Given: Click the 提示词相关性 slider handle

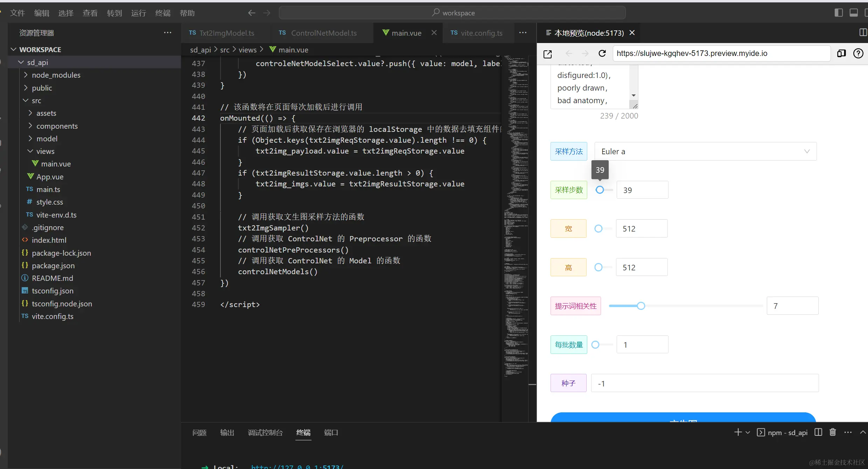Looking at the screenshot, I should coord(641,306).
